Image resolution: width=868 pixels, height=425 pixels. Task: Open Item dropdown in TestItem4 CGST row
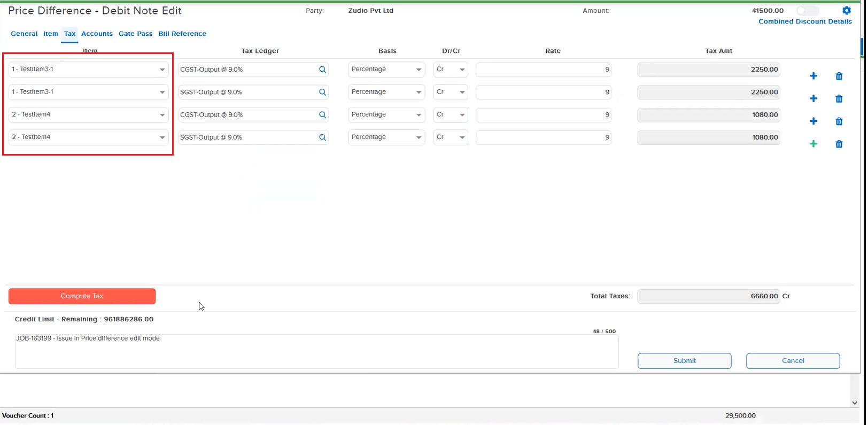click(89, 114)
